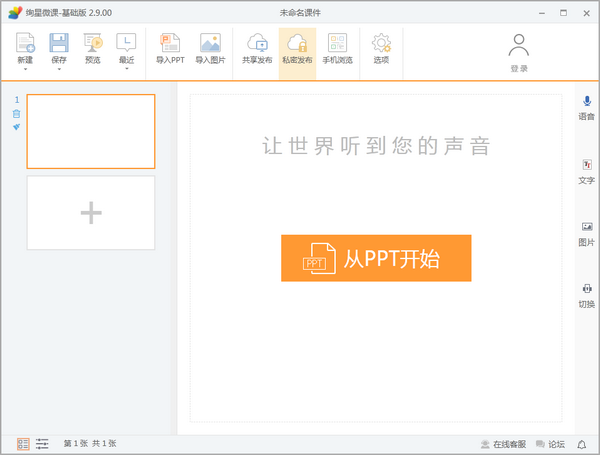The height and width of the screenshot is (455, 600).
Task: Click the 图片 picture tool in sidebar
Action: coord(587,227)
